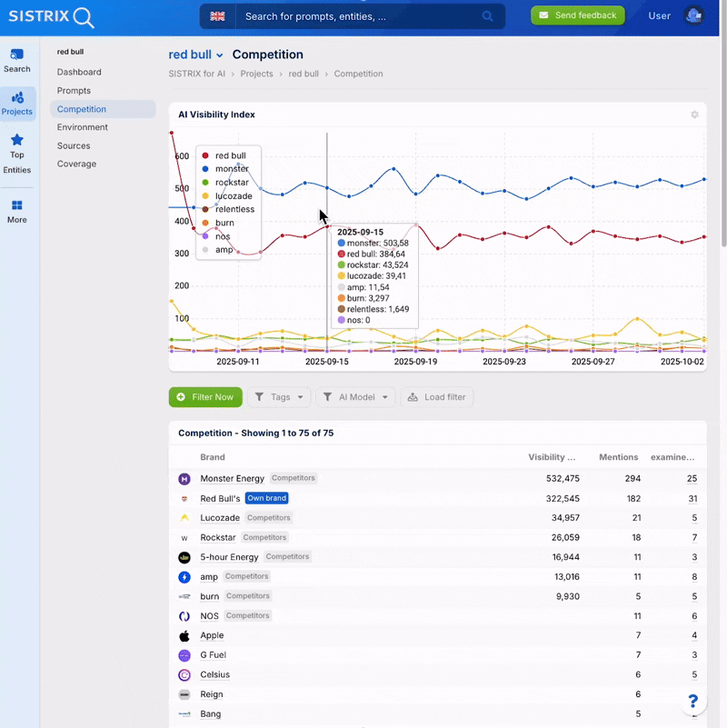Open the Sources menu item
727x728 pixels.
[74, 145]
